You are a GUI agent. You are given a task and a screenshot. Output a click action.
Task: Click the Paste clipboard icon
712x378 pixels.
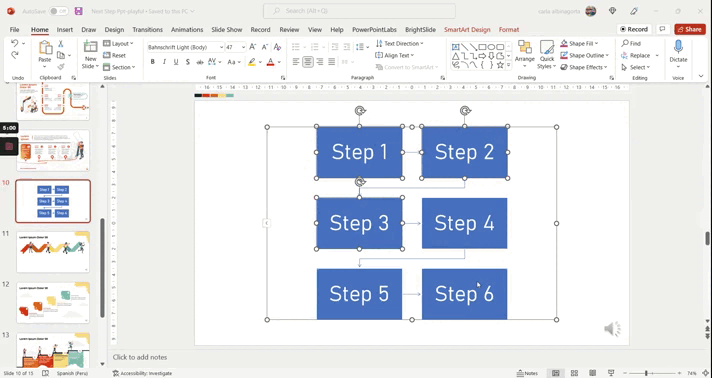pos(45,48)
